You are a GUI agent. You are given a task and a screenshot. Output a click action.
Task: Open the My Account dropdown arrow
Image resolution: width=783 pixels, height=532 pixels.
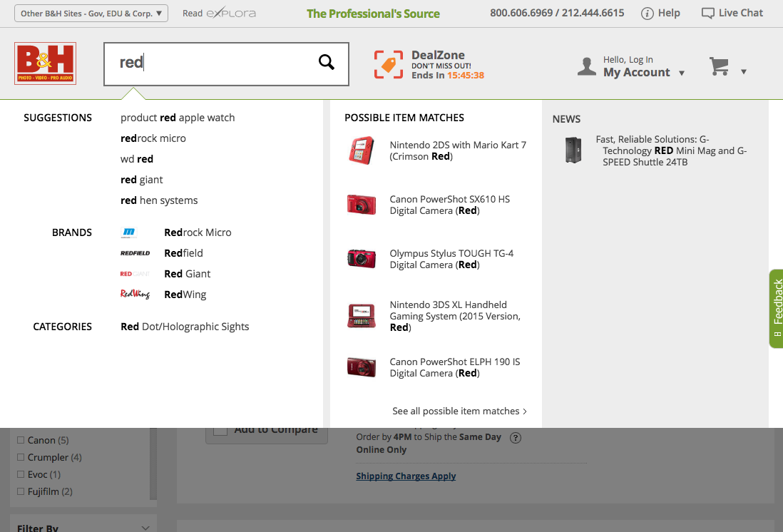point(682,73)
